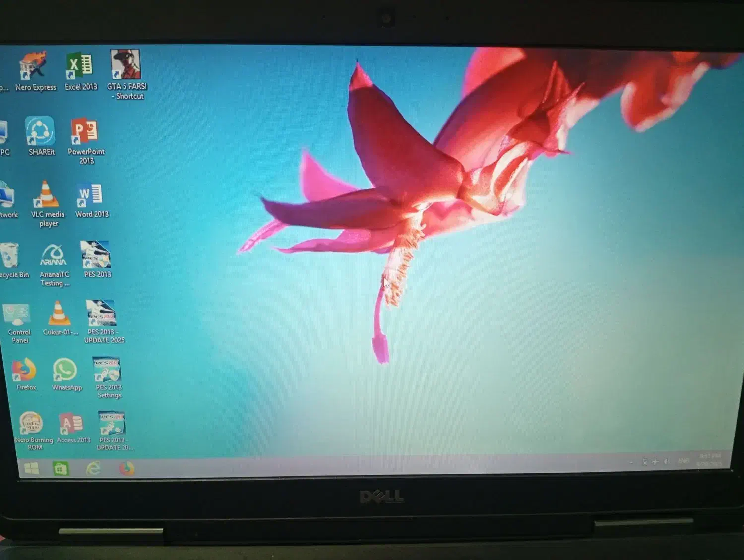
Task: Launch Excel 2013 from the desktop
Action: [x=80, y=66]
